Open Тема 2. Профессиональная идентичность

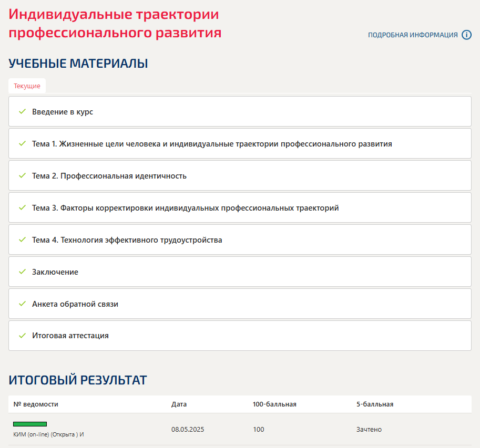tap(240, 176)
